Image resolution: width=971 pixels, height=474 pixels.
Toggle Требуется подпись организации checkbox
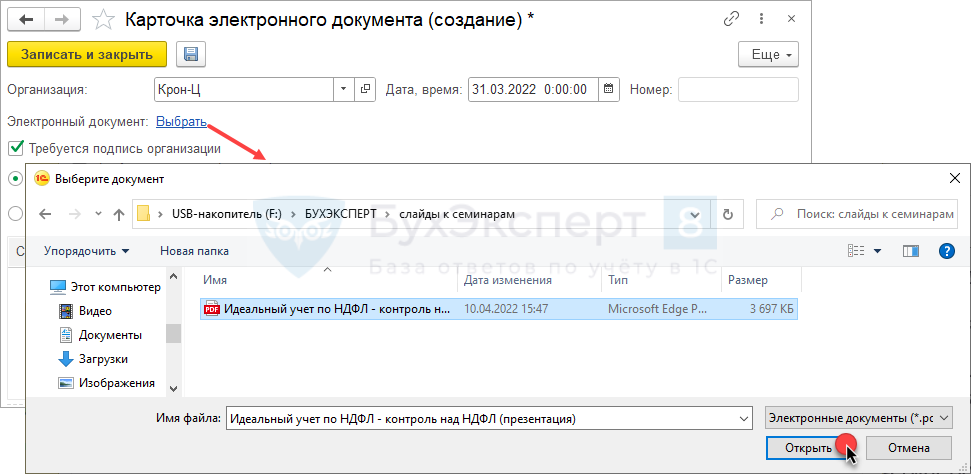click(x=15, y=149)
